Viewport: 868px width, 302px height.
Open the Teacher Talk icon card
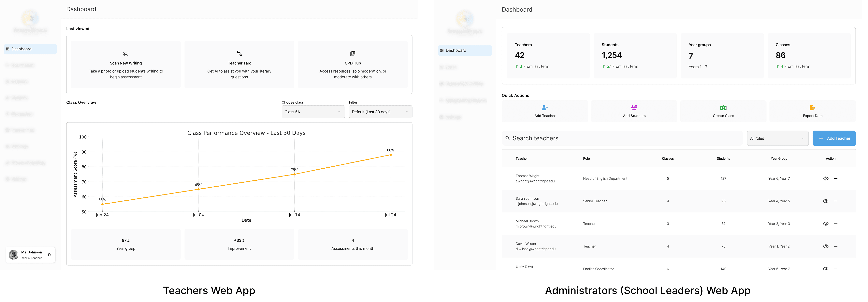click(x=239, y=54)
